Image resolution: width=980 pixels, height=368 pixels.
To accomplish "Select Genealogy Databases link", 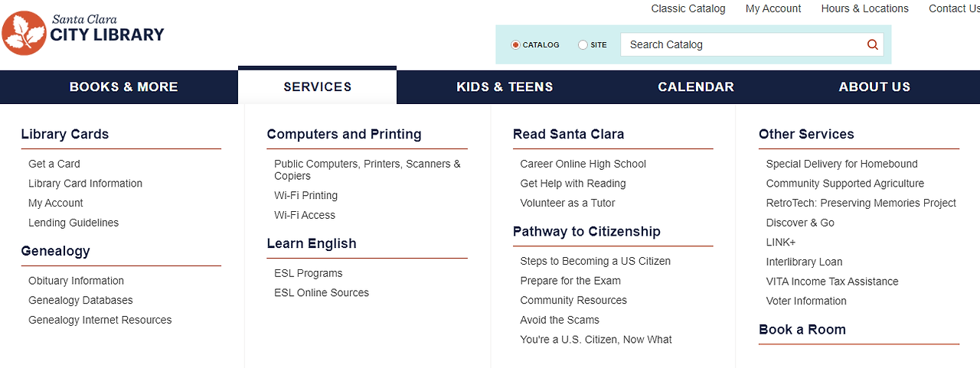I will click(80, 300).
